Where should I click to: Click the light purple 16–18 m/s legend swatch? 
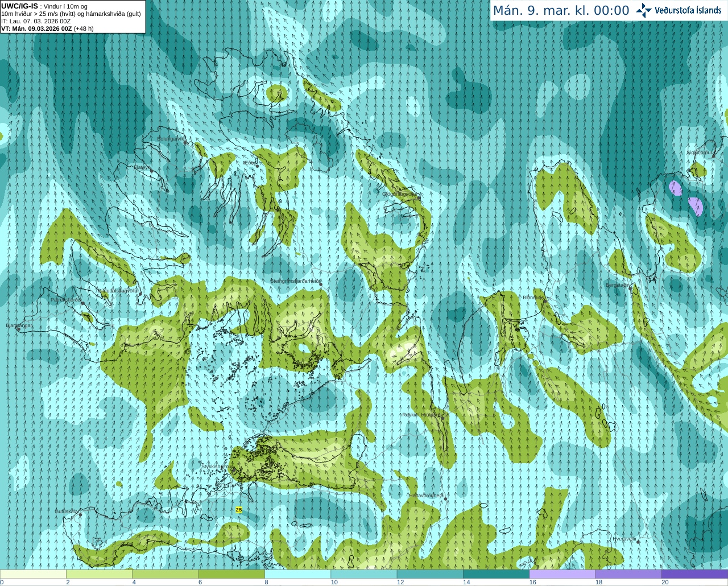562,574
